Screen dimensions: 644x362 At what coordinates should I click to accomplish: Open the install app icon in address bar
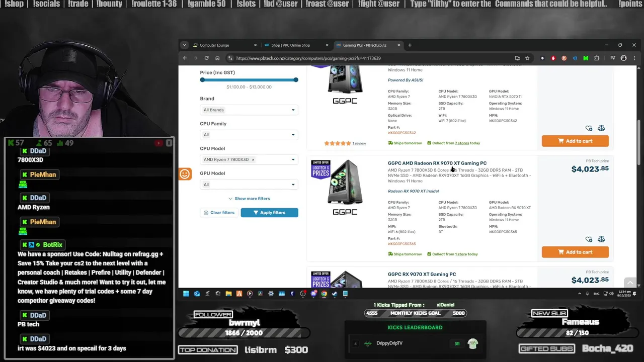point(517,58)
